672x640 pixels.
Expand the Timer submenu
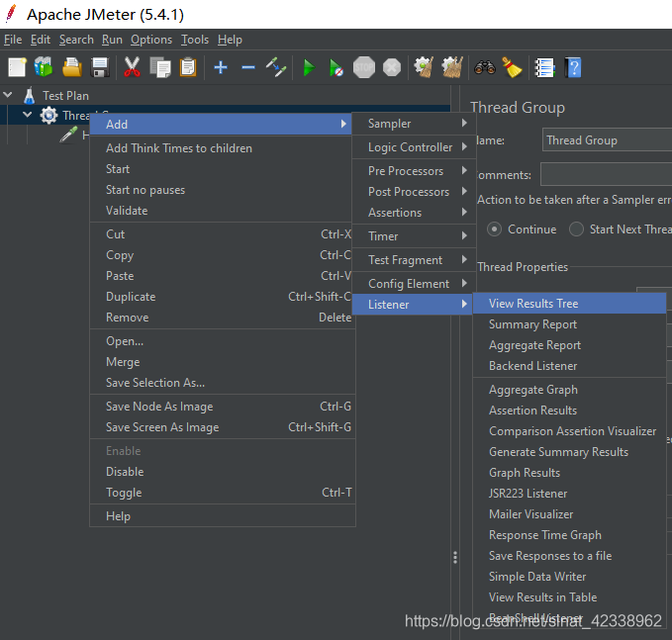tap(414, 236)
